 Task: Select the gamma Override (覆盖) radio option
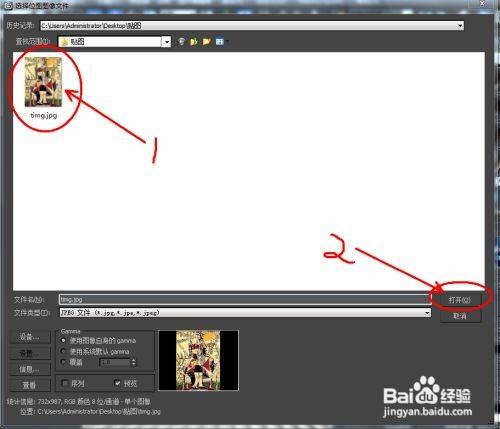click(x=63, y=362)
